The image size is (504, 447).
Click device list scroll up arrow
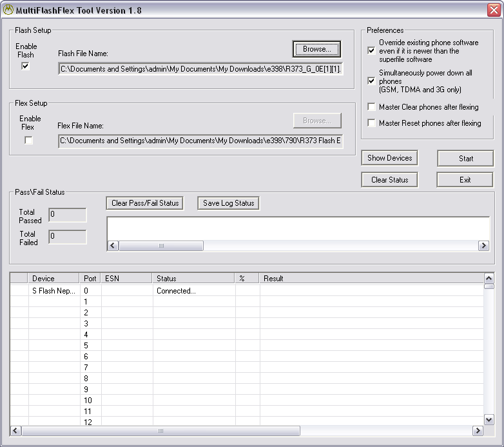coord(489,278)
